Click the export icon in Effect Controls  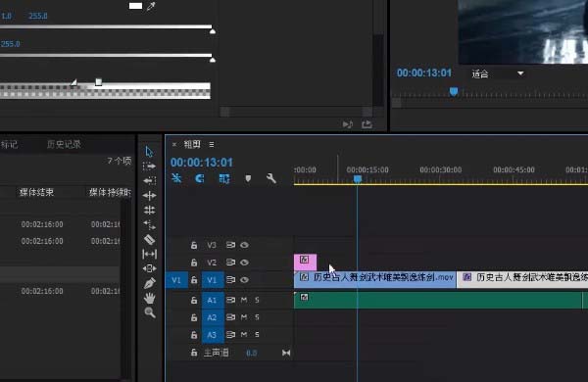tap(367, 124)
